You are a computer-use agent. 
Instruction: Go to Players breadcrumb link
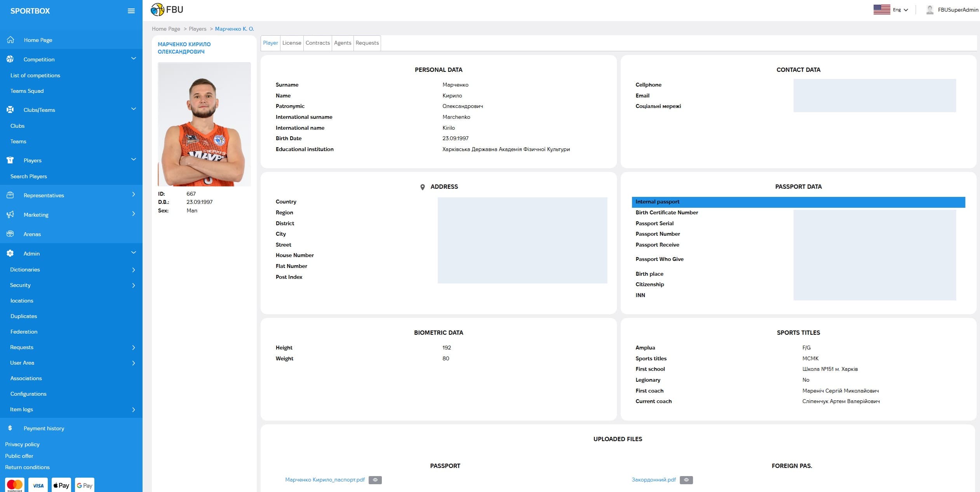(198, 29)
